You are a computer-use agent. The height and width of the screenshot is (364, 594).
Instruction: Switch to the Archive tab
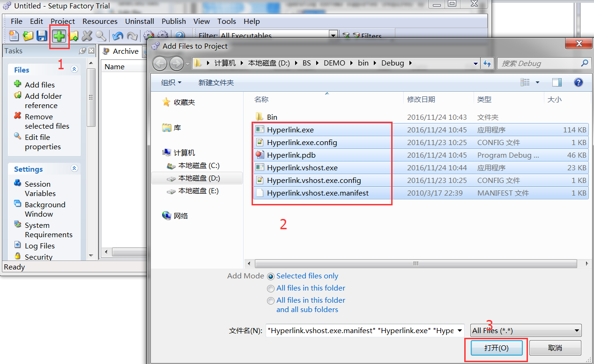click(121, 51)
